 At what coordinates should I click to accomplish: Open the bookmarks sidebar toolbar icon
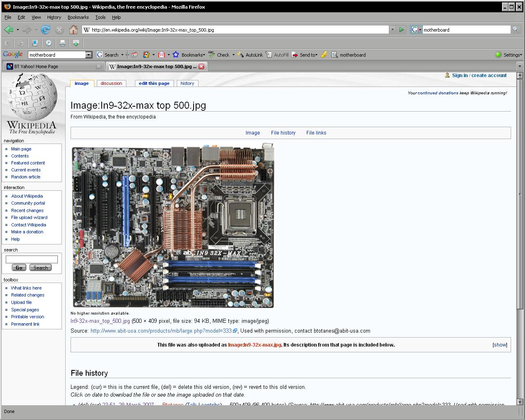[35, 43]
